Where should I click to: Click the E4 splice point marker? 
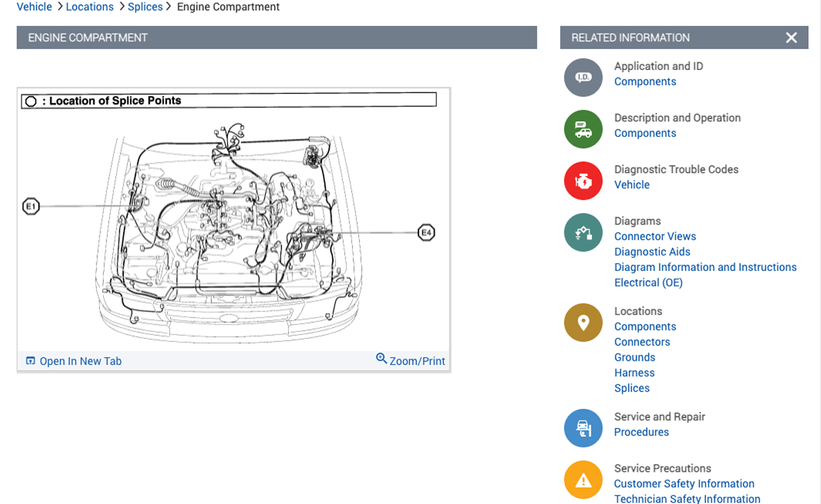click(x=426, y=233)
